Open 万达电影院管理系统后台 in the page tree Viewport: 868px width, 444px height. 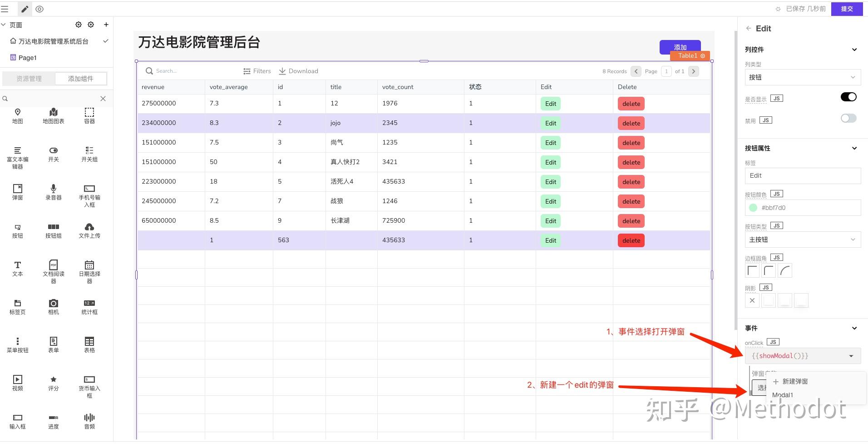pyautogui.click(x=54, y=41)
